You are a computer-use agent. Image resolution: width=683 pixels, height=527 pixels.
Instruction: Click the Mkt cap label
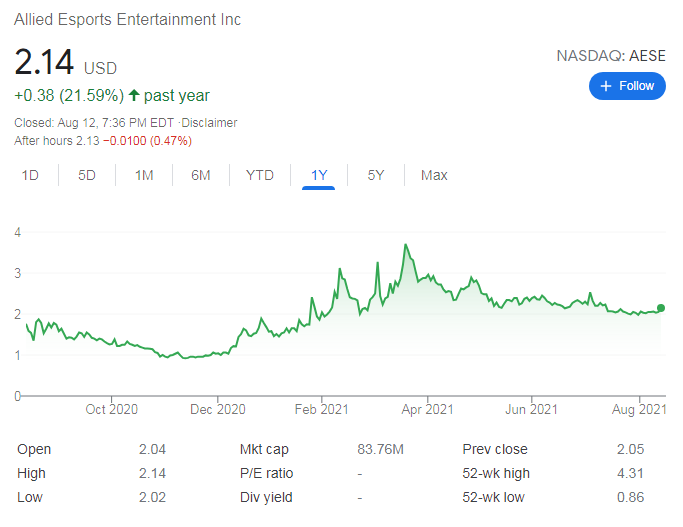pos(264,449)
